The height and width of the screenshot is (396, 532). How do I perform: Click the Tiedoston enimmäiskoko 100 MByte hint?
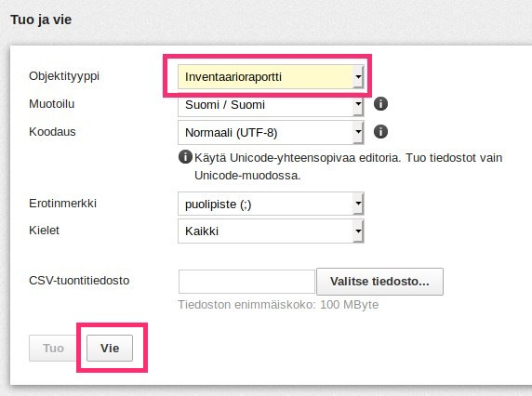[x=278, y=305]
